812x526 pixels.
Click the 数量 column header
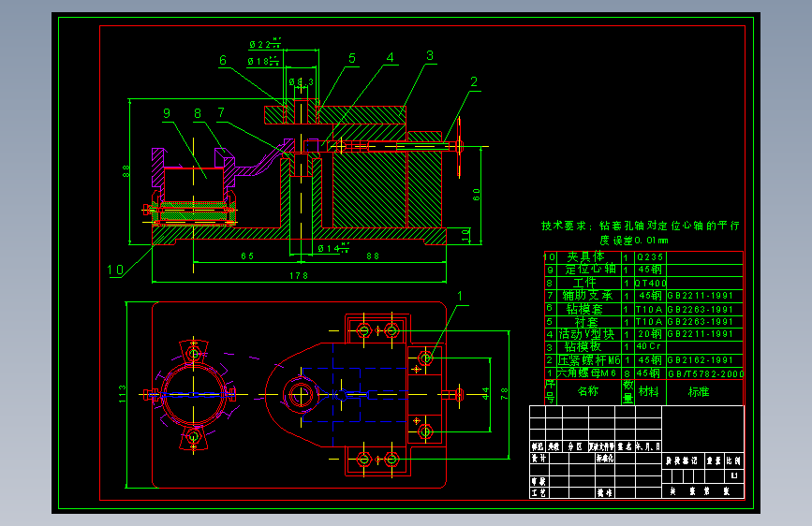(x=627, y=391)
